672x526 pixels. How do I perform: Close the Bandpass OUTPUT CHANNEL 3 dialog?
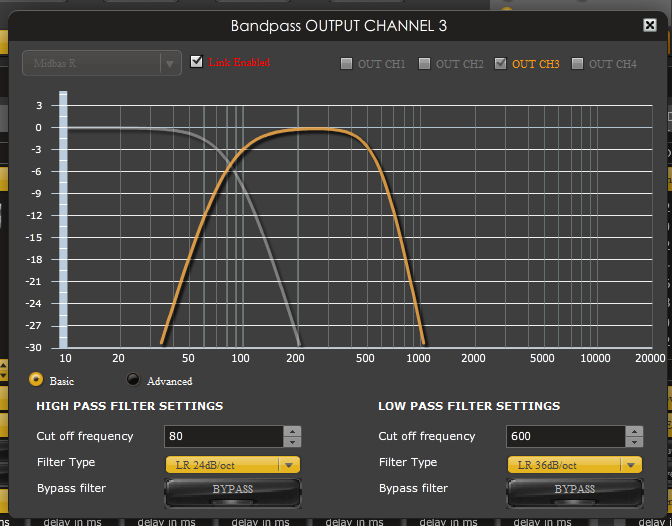650,25
